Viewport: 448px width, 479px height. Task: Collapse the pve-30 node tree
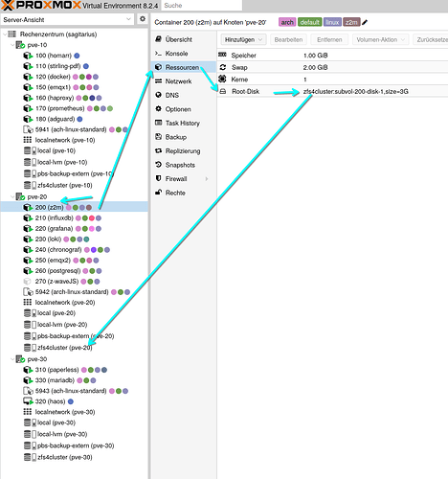(12, 359)
